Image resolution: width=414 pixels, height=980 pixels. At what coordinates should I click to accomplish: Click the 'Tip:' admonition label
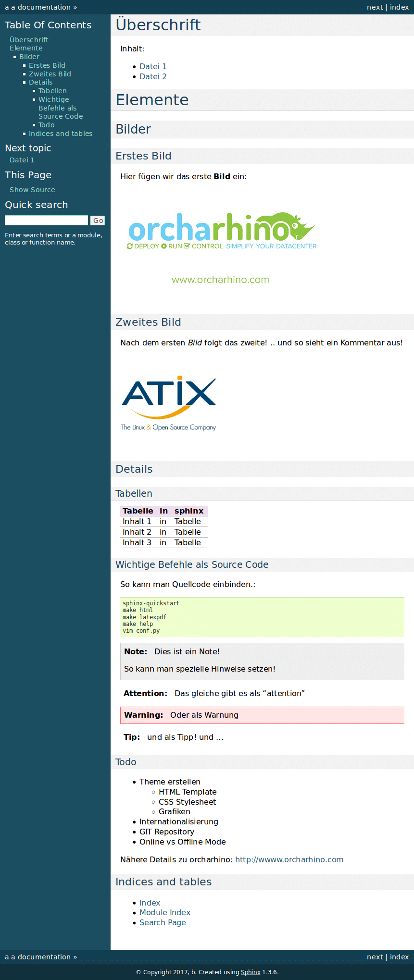click(132, 737)
